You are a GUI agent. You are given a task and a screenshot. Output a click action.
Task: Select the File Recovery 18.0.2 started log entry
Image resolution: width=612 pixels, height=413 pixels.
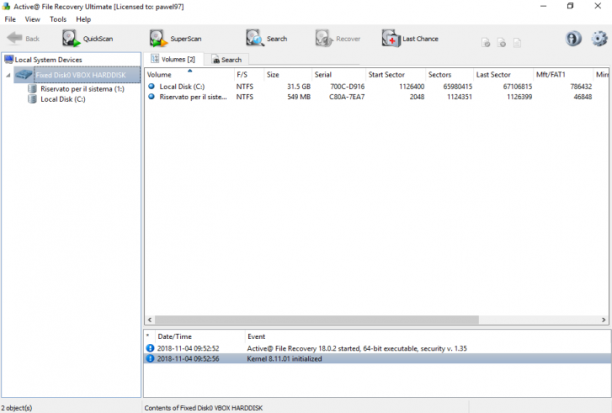(377, 348)
